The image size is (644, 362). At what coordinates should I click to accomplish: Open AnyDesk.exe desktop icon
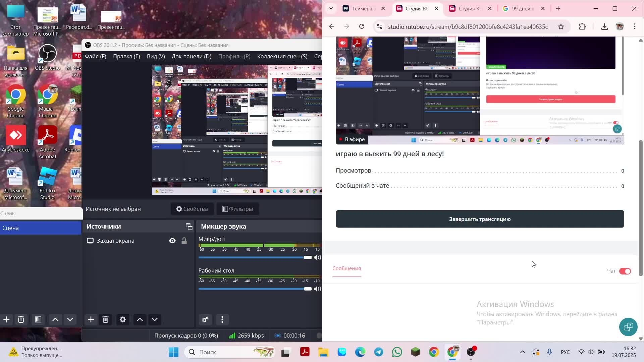point(15,139)
